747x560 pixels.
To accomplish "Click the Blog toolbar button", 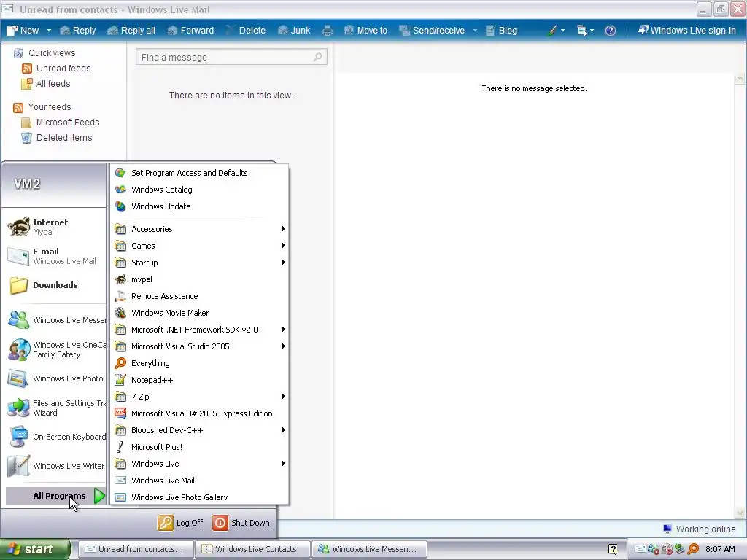I will pyautogui.click(x=501, y=31).
